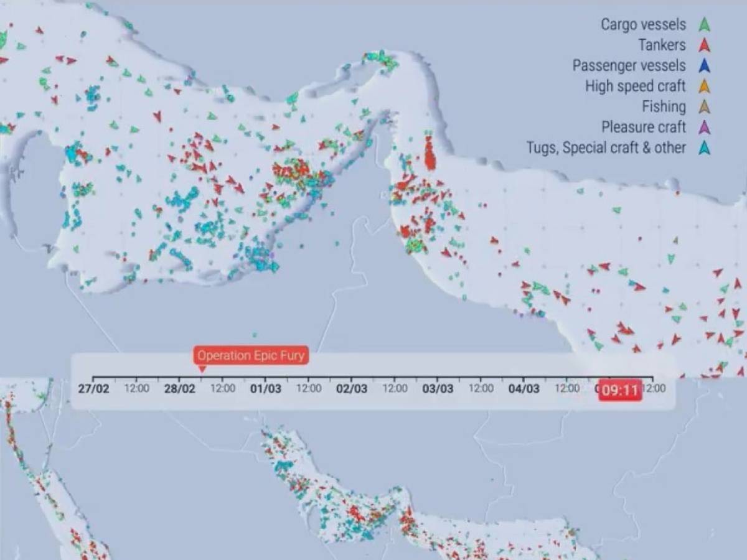The height and width of the screenshot is (560, 747).
Task: Click the 04/03 timeline date
Action: pyautogui.click(x=523, y=389)
